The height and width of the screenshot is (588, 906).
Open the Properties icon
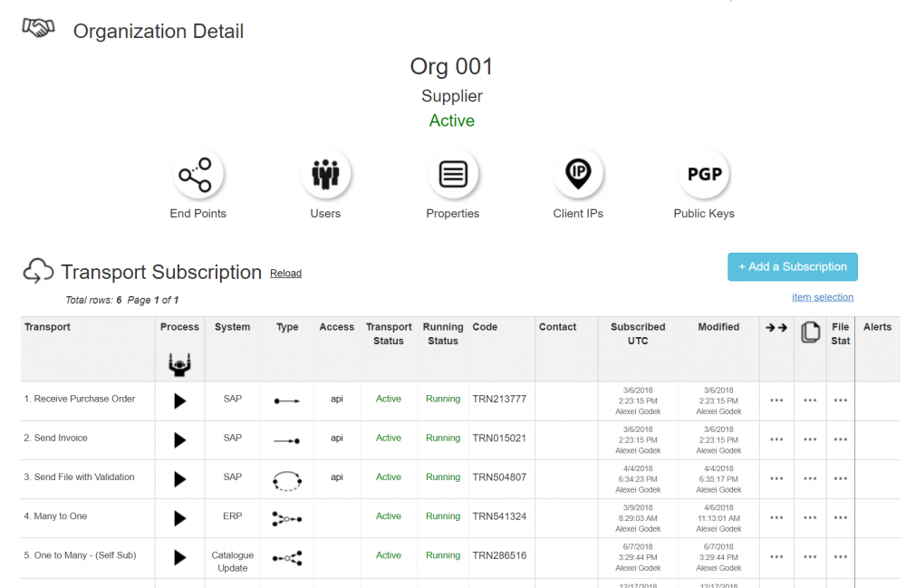pyautogui.click(x=452, y=174)
